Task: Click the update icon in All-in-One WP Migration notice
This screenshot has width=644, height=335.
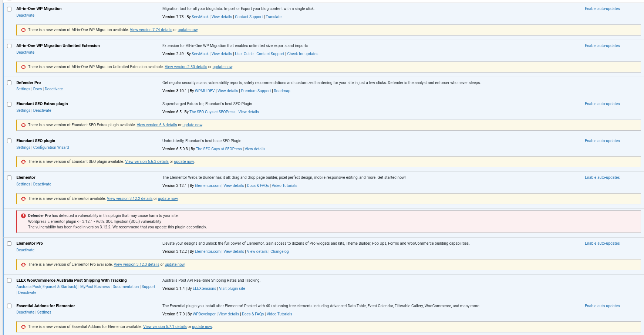Action: [23, 30]
